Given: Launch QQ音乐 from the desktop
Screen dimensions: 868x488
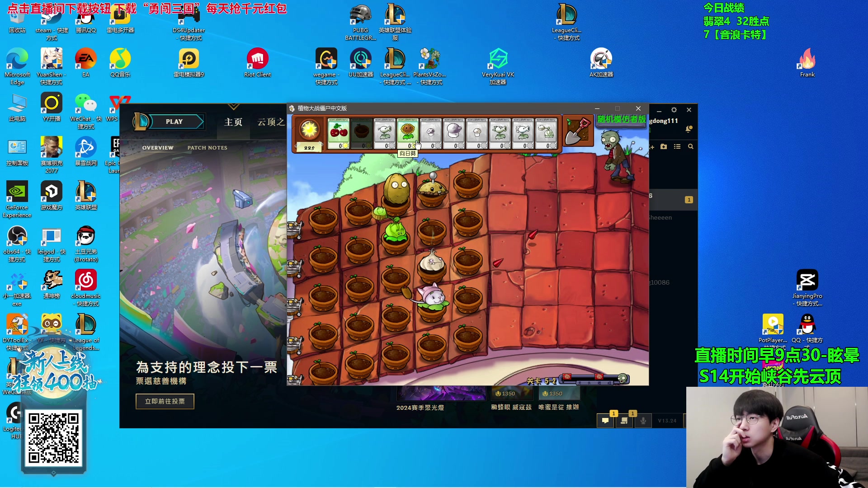Looking at the screenshot, I should click(120, 62).
